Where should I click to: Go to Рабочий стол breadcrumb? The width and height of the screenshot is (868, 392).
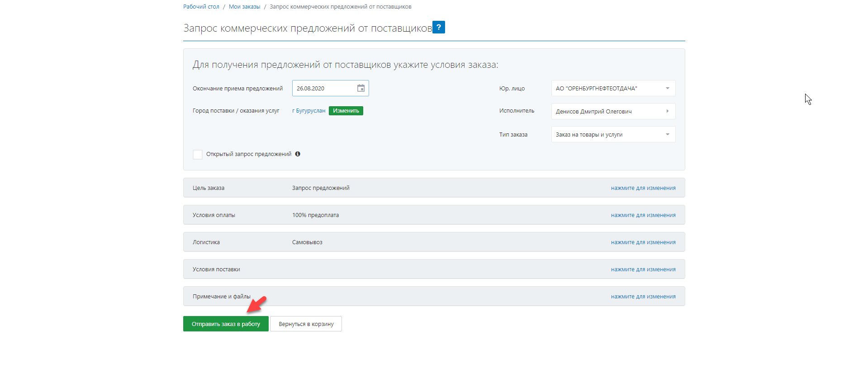click(201, 7)
